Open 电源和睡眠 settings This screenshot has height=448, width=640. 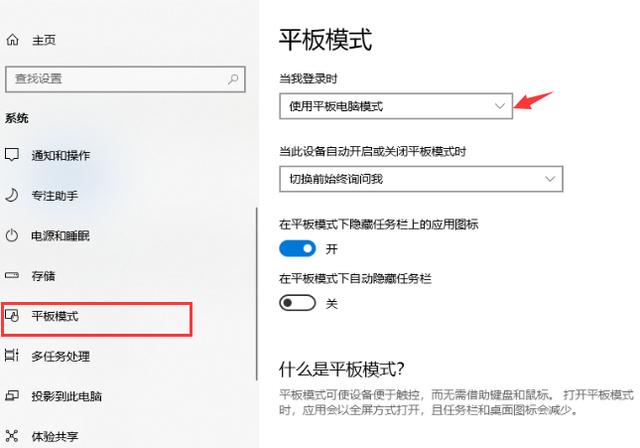[x=60, y=236]
